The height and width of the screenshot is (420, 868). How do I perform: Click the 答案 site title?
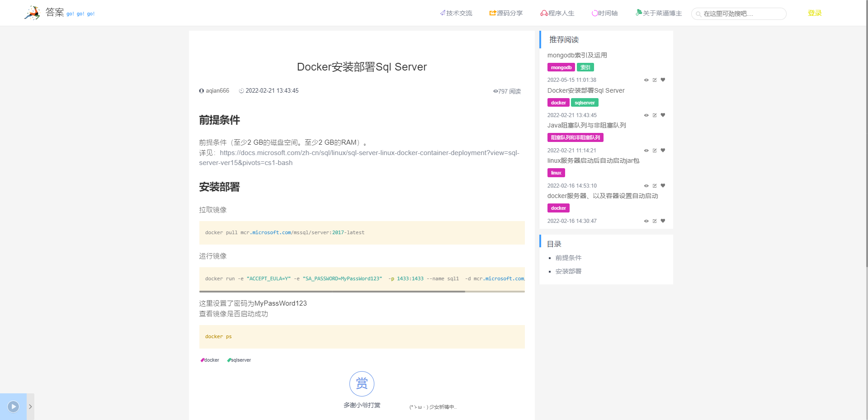(55, 12)
